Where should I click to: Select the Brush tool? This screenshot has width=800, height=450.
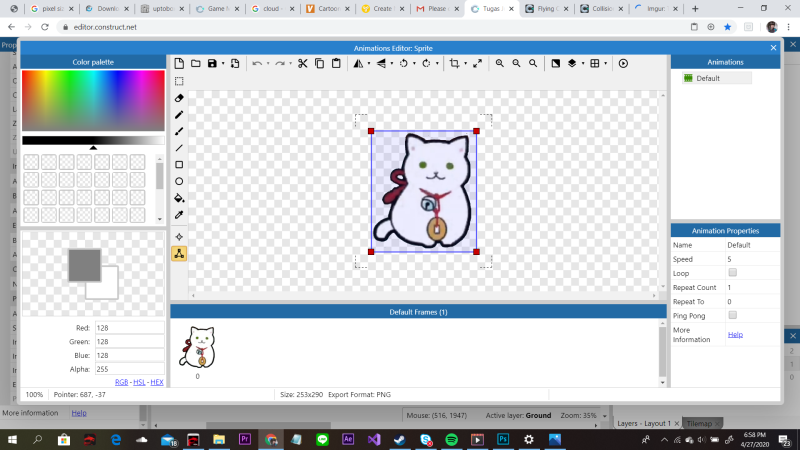point(179,131)
